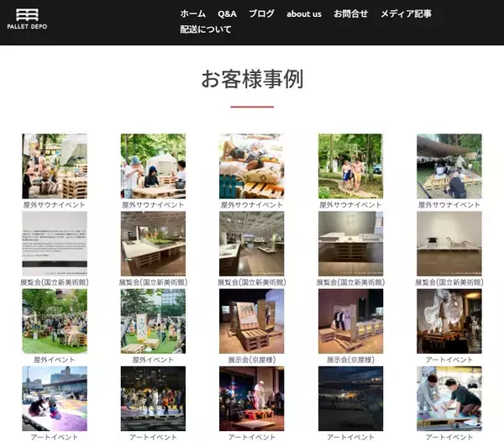Go to the ブログ page
Viewport: 504px width, 442px height.
click(x=261, y=13)
